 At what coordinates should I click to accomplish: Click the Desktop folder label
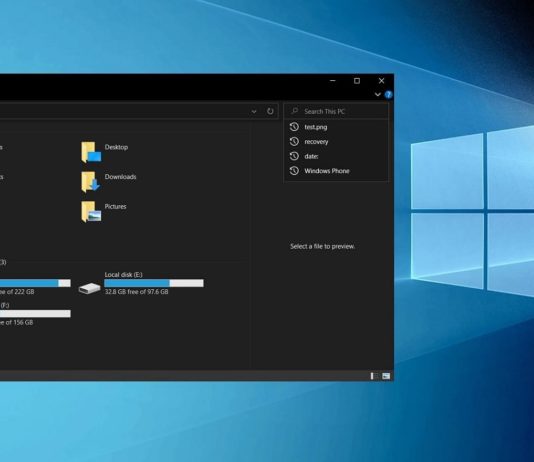pos(116,147)
